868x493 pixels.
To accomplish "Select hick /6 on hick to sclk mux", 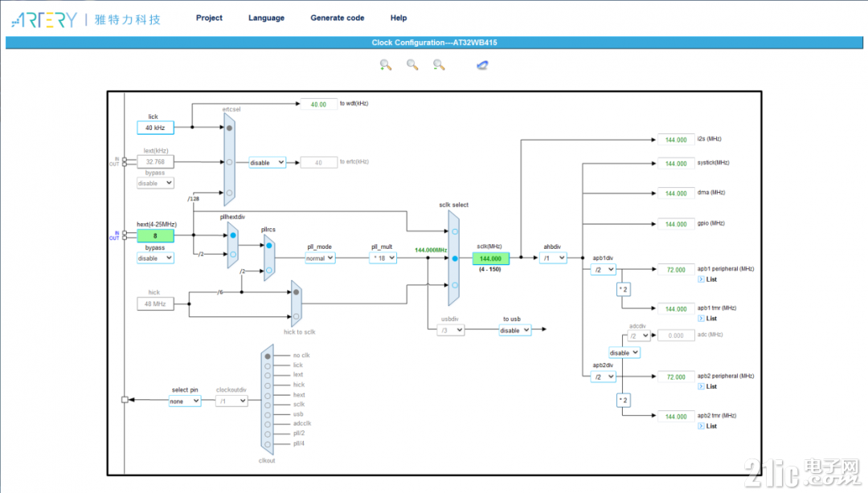I will [x=296, y=292].
